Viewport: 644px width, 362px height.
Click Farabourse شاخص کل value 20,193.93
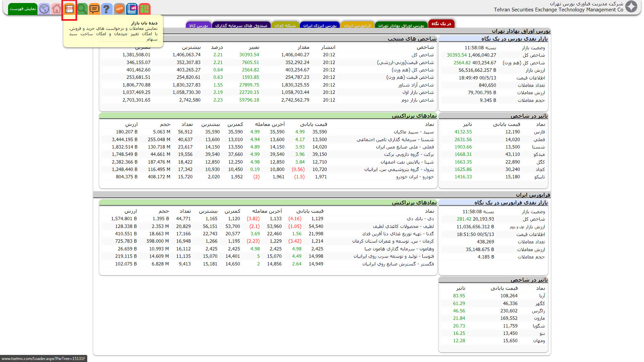(x=483, y=219)
